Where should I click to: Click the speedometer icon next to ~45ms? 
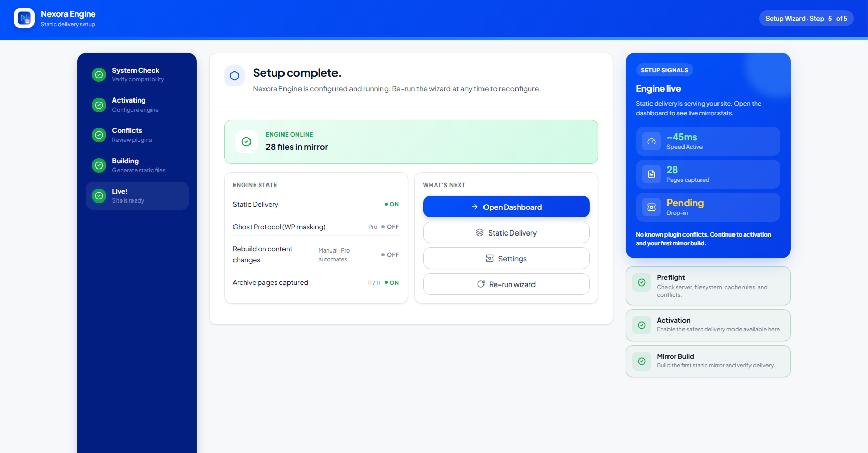[652, 141]
